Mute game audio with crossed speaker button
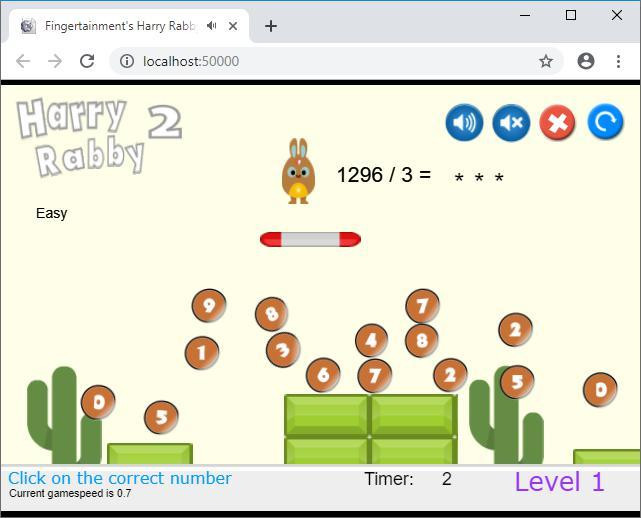641x518 pixels. click(511, 122)
